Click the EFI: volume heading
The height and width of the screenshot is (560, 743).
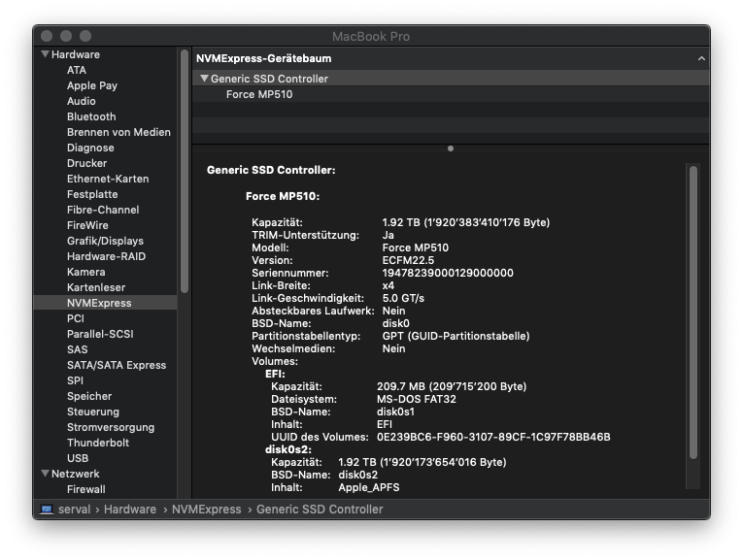pos(275,374)
